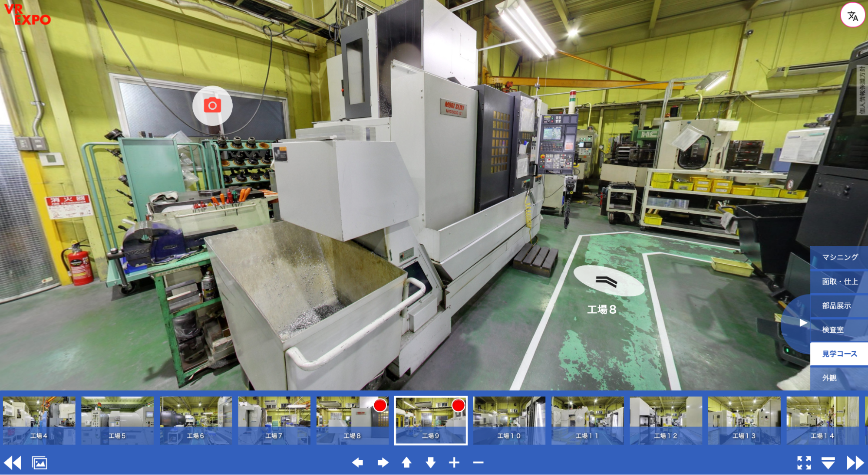Viewport: 868px width, 475px height.
Task: Collapse side menu with round arrow
Action: point(802,323)
